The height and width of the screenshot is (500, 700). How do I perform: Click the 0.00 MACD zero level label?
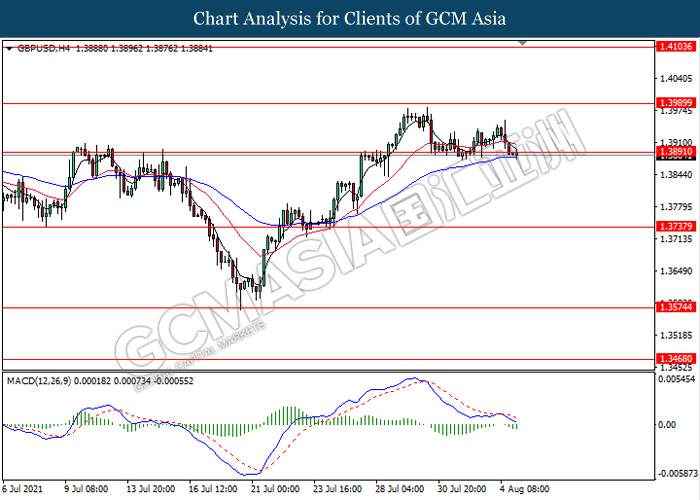pos(667,425)
